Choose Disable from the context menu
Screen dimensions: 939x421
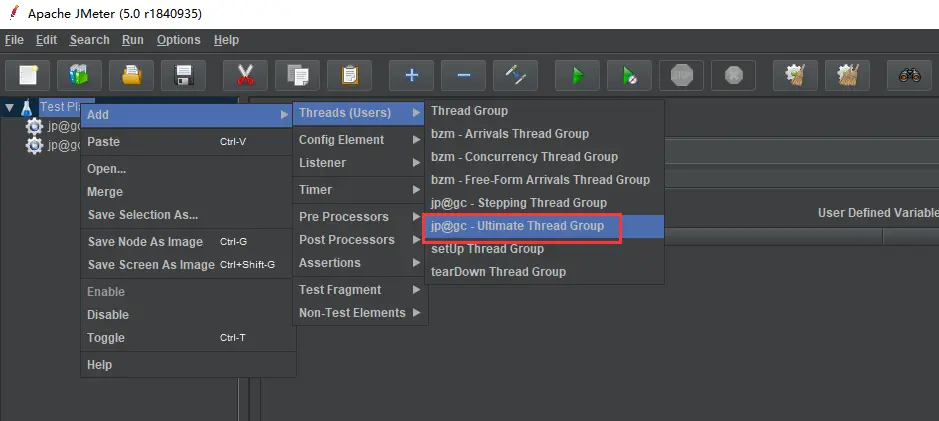188,315
